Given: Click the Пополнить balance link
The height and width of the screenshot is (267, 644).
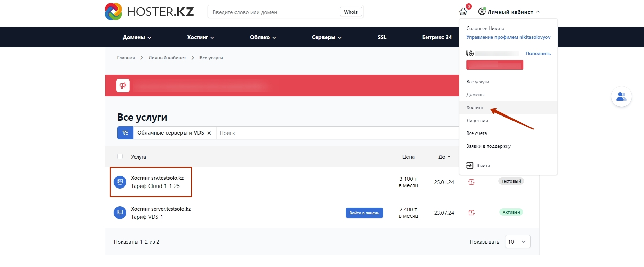Looking at the screenshot, I should pos(538,53).
